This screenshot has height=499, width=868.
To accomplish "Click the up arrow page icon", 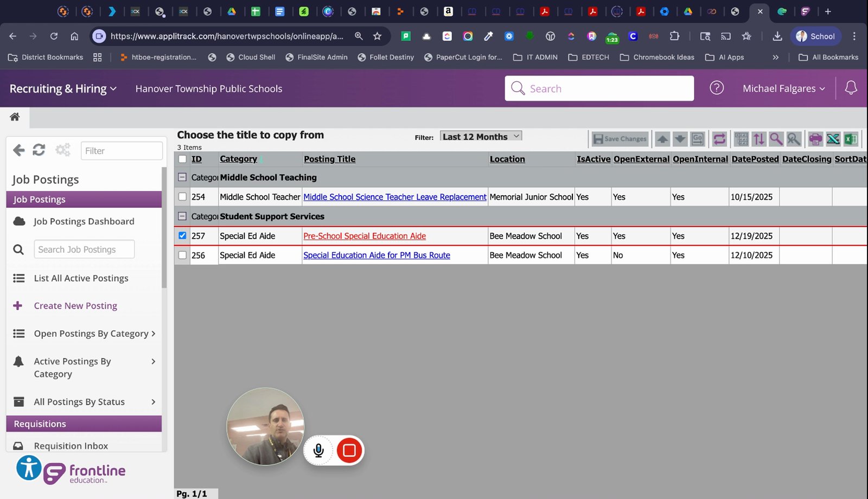I will (662, 139).
